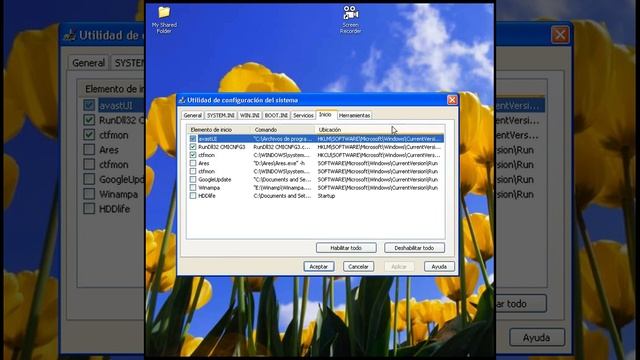The image size is (640, 360).
Task: Toggle Winampa checkbox in enlarged background window
Action: tap(89, 194)
